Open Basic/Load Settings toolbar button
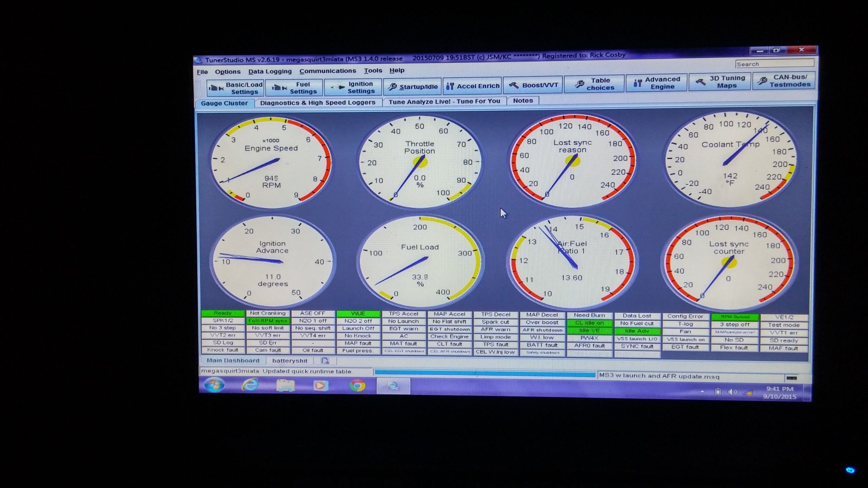 pos(237,88)
